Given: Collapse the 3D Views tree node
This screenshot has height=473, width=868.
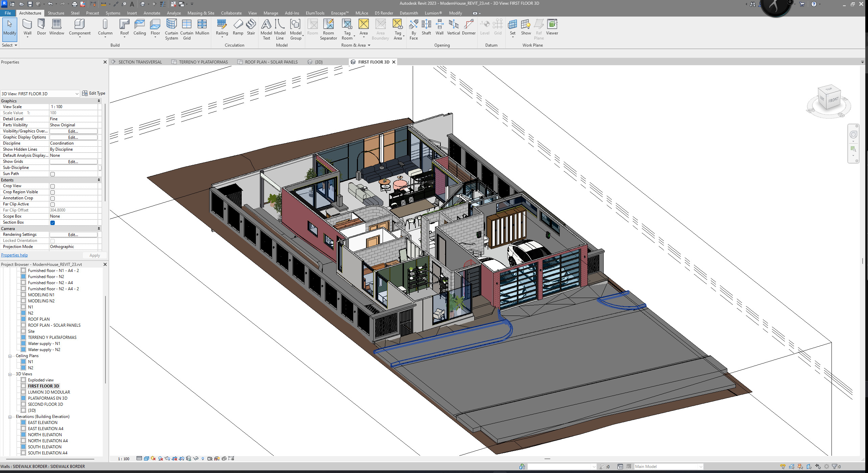Looking at the screenshot, I should point(10,374).
